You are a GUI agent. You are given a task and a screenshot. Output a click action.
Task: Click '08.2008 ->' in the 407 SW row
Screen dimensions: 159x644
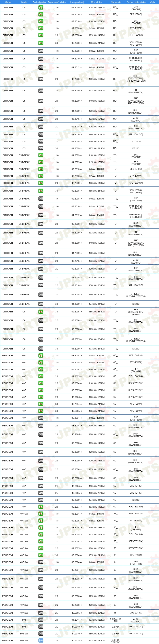point(77,579)
